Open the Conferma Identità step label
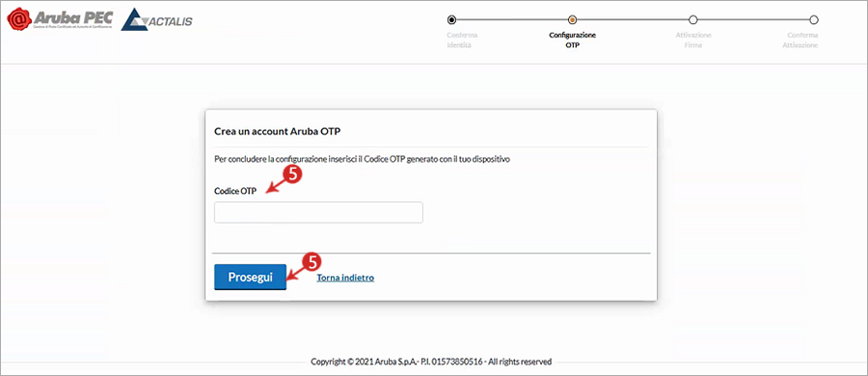Screen dimensions: 868x376 (462, 40)
